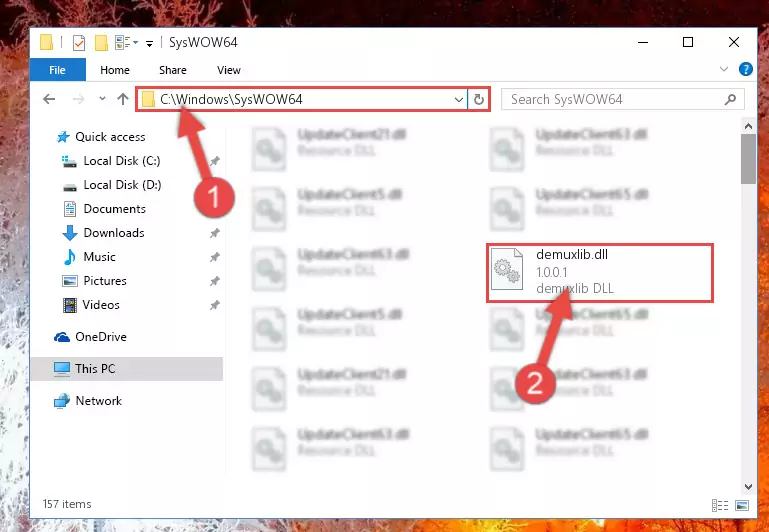The height and width of the screenshot is (532, 769).
Task: Click the Videos film icon
Action: click(x=70, y=305)
